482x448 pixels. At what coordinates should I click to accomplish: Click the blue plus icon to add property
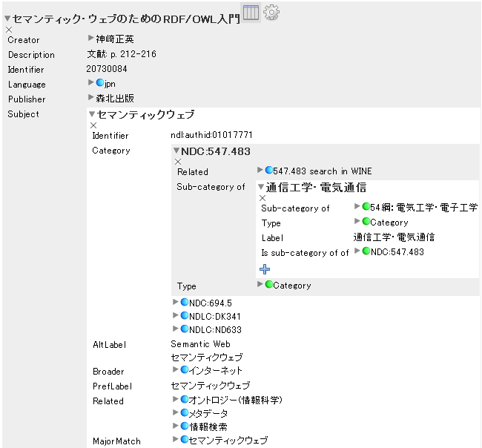tap(265, 269)
